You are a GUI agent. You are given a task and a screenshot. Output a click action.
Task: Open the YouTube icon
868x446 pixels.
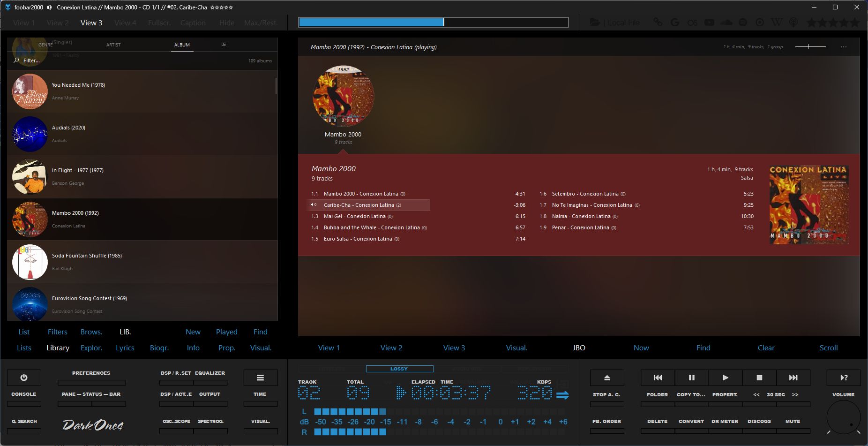click(x=709, y=22)
